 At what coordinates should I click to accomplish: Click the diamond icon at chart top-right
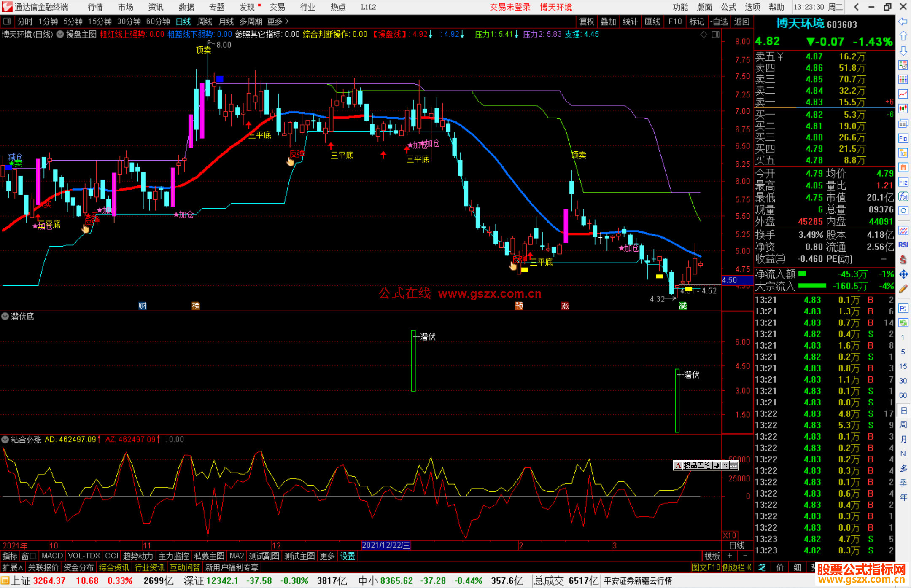pos(704,35)
